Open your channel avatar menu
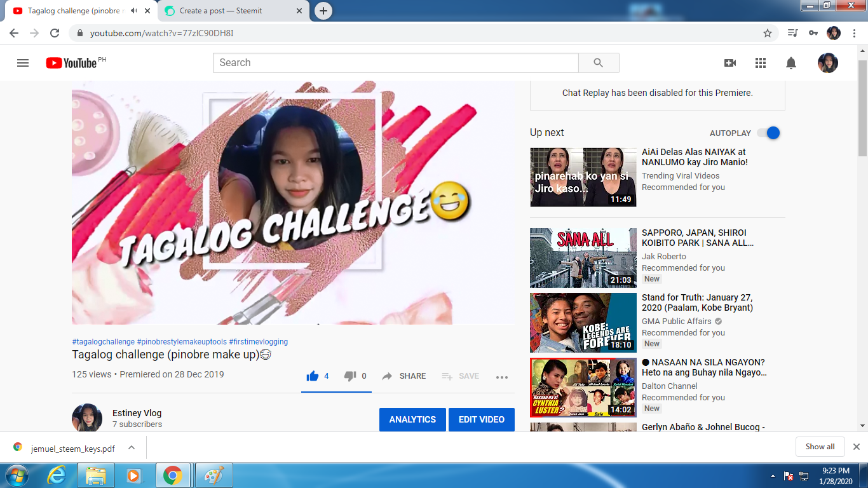This screenshot has height=488, width=868. point(827,62)
